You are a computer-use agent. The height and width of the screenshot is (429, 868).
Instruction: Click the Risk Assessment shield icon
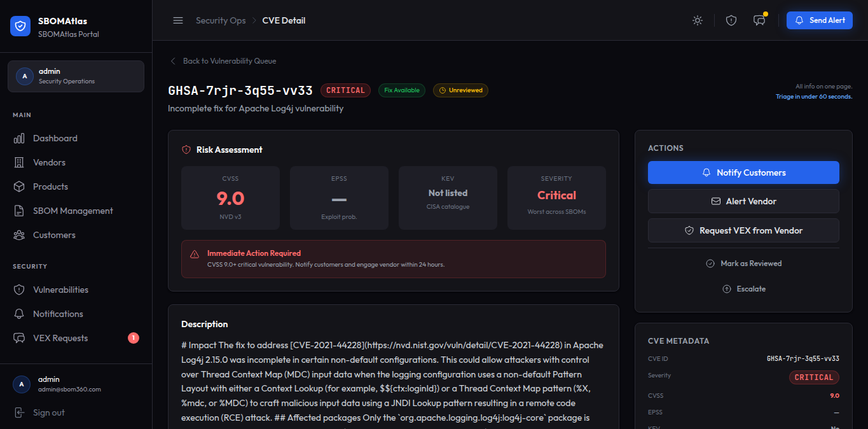[x=186, y=150]
